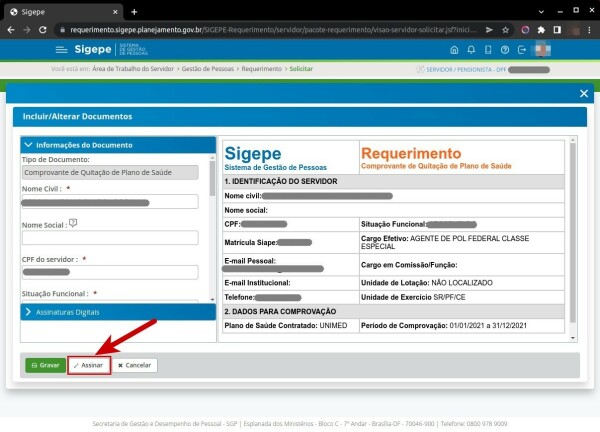Screen dimensions: 600x432
Task: Click the document preview scroll down arrow
Action: (x=572, y=338)
